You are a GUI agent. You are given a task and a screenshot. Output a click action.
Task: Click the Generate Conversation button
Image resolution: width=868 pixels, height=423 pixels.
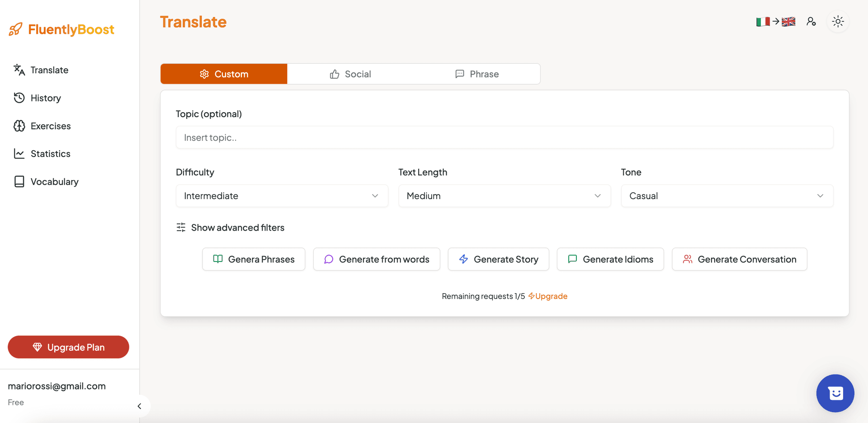point(740,259)
